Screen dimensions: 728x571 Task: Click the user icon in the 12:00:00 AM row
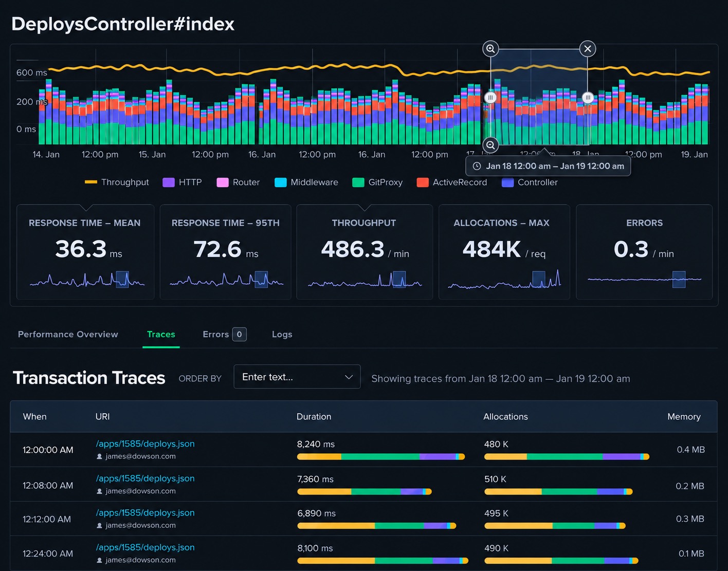(99, 456)
